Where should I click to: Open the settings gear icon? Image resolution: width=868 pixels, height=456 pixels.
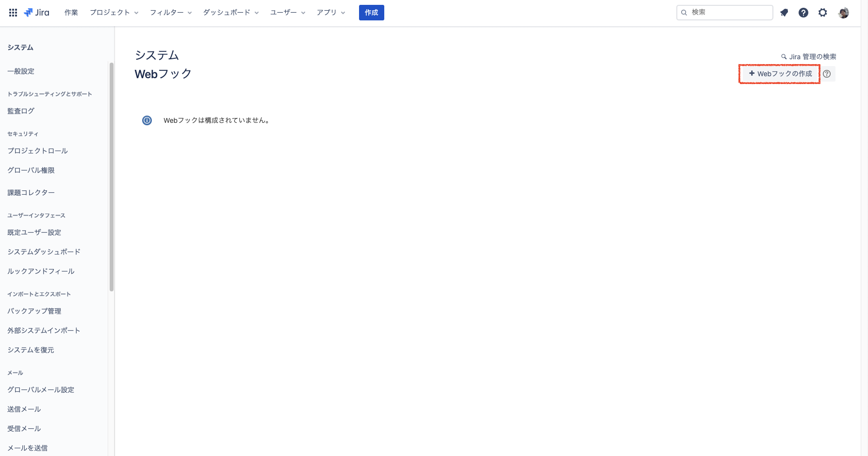pos(823,13)
